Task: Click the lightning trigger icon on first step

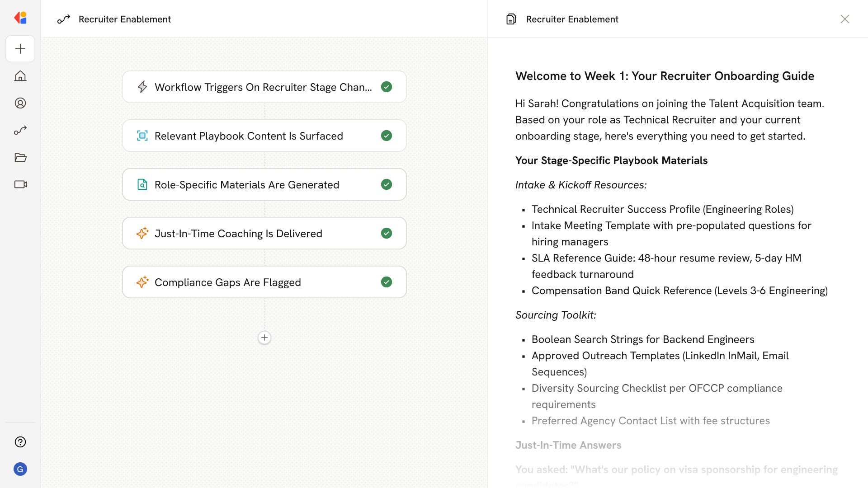Action: click(142, 87)
